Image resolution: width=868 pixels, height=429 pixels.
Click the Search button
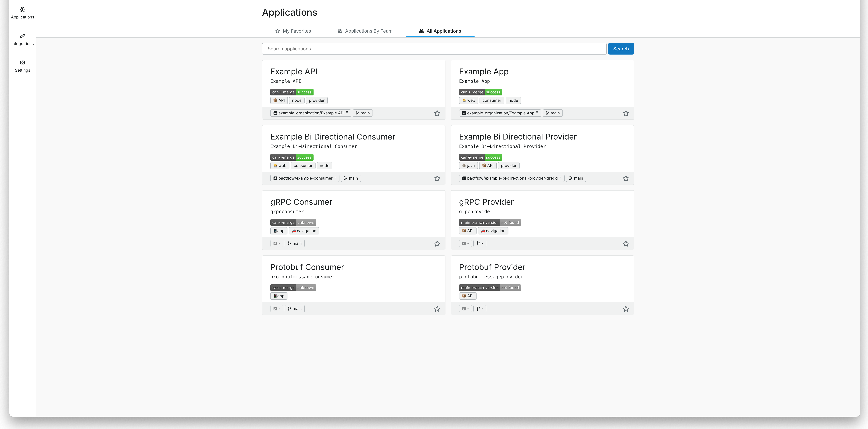pos(621,49)
